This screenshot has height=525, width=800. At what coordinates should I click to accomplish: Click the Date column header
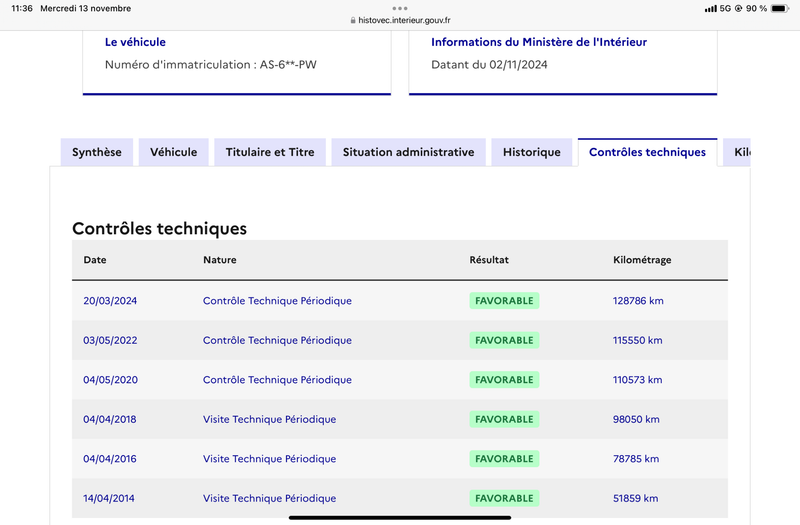tap(95, 260)
